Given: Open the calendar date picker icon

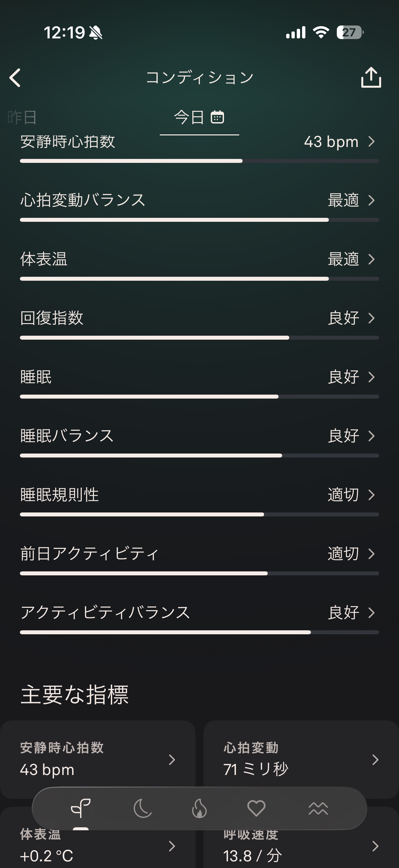Looking at the screenshot, I should (x=217, y=117).
